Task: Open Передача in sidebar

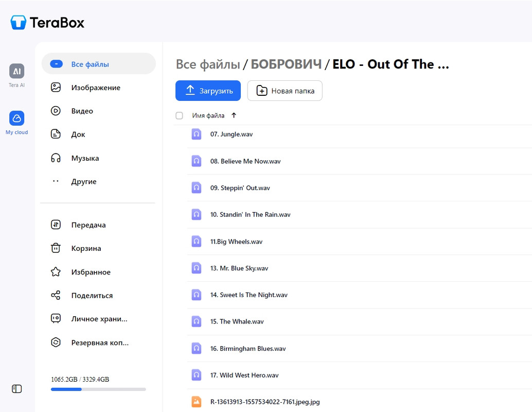Action: point(88,225)
